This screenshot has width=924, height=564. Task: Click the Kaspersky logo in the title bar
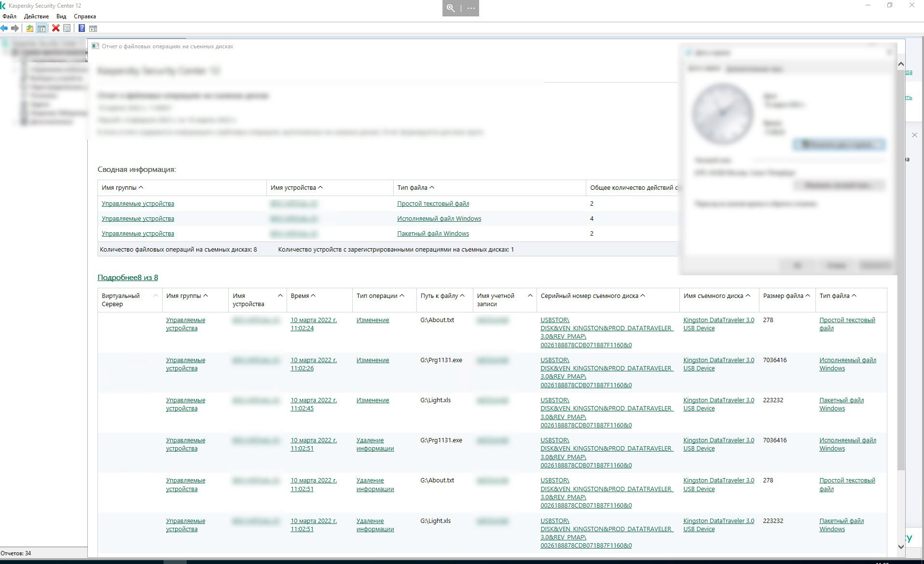(x=3, y=6)
